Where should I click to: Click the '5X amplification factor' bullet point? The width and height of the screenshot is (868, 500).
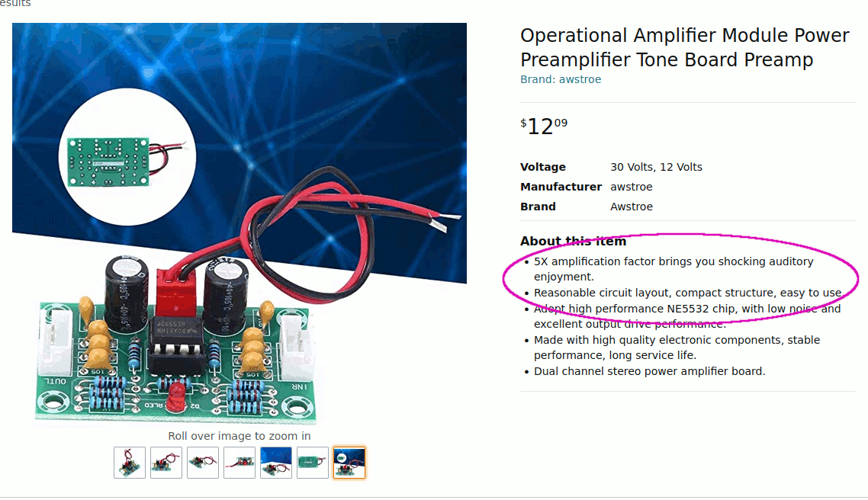(674, 269)
